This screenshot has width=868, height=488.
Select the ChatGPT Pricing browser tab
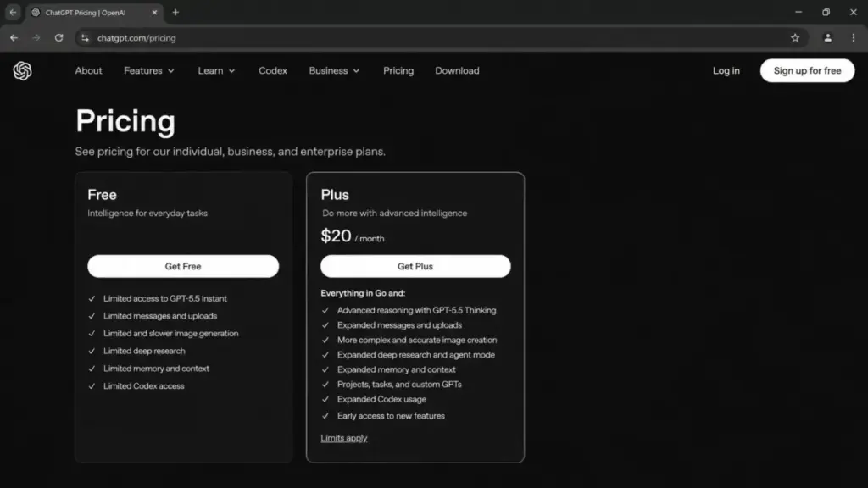click(x=94, y=12)
